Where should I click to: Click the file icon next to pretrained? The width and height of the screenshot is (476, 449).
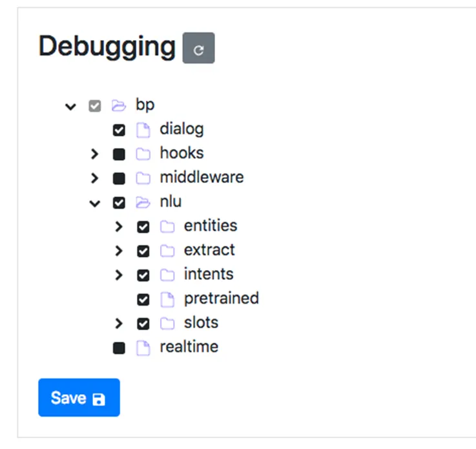167,300
